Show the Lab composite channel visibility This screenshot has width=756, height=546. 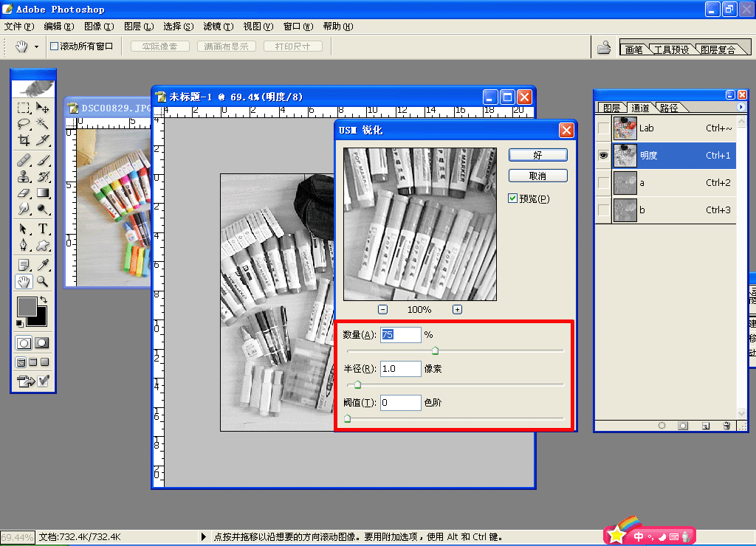pyautogui.click(x=603, y=128)
